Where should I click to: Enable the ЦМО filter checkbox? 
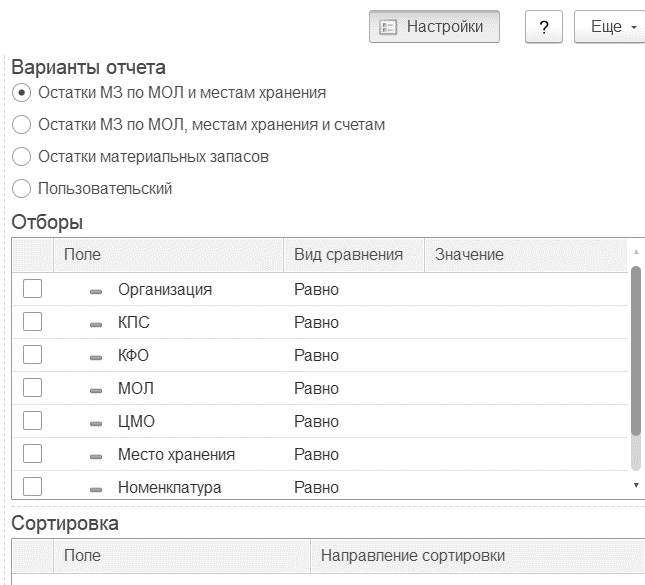pos(32,420)
